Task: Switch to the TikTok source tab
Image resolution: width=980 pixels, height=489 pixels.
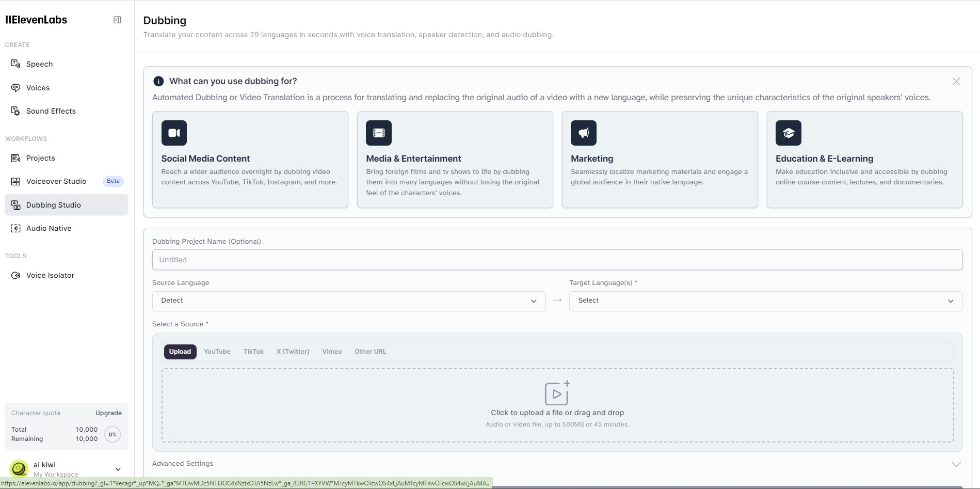Action: pyautogui.click(x=253, y=352)
